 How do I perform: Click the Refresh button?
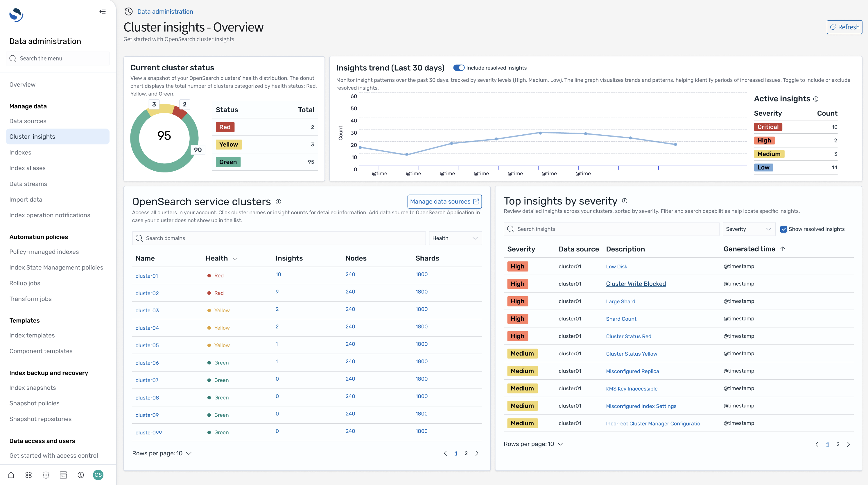844,27
